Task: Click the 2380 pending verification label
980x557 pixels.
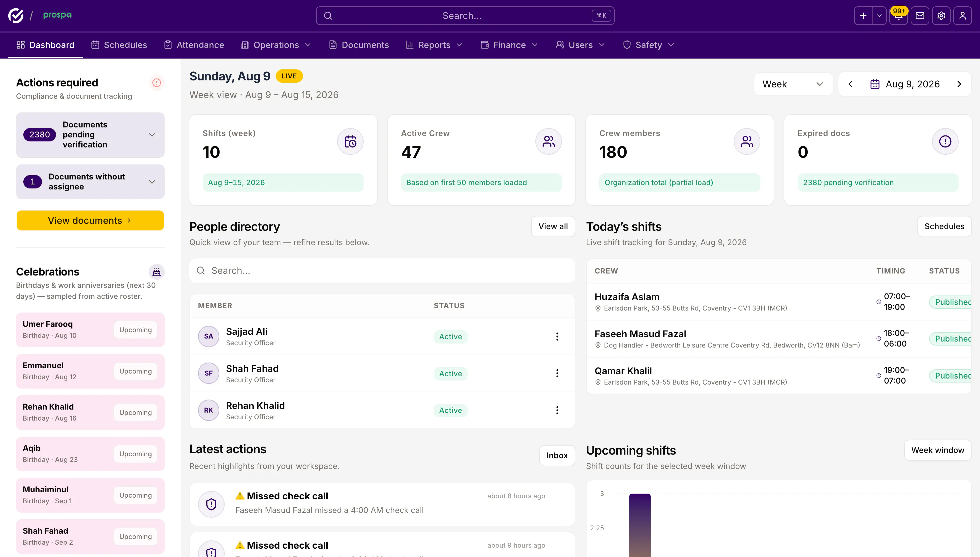Action: coord(878,182)
